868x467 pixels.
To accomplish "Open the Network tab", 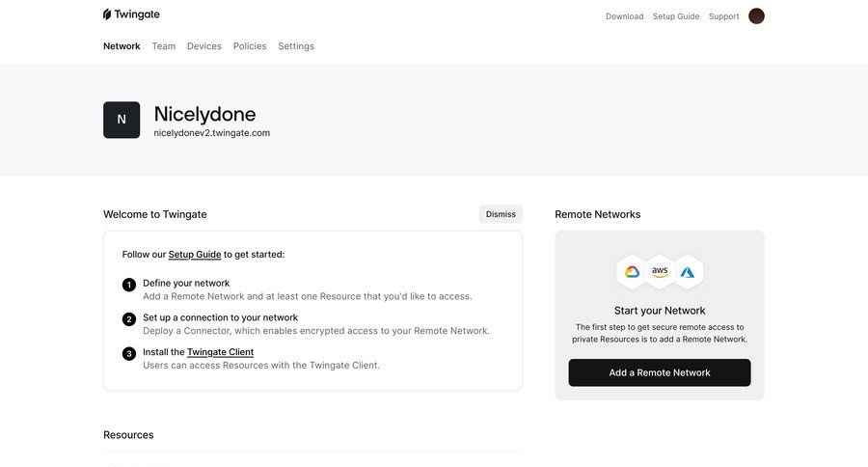I will [122, 46].
